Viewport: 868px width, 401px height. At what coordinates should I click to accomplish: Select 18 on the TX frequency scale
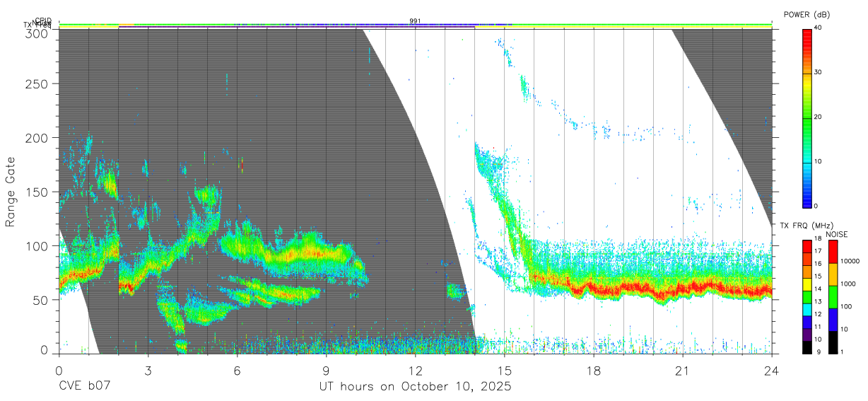coord(818,238)
